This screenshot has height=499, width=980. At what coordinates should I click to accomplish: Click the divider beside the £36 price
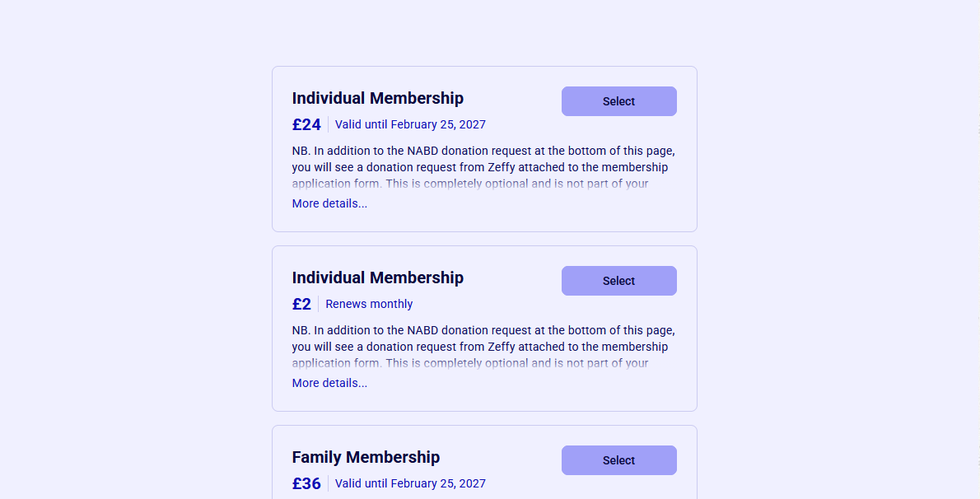coord(328,483)
